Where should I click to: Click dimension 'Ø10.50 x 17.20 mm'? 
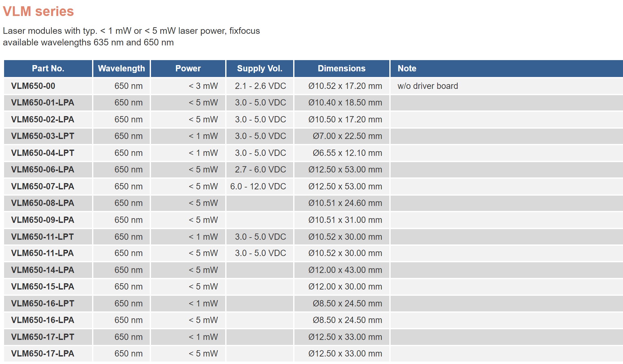[x=345, y=120]
